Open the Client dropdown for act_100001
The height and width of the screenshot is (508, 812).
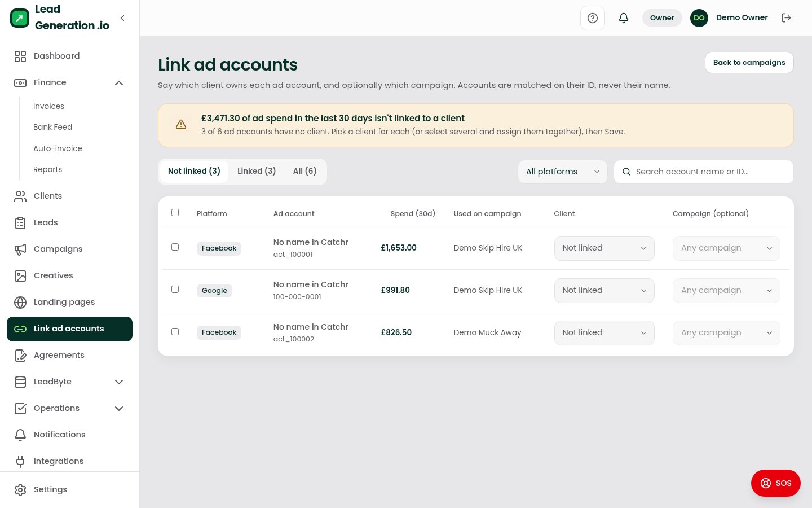pyautogui.click(x=604, y=248)
